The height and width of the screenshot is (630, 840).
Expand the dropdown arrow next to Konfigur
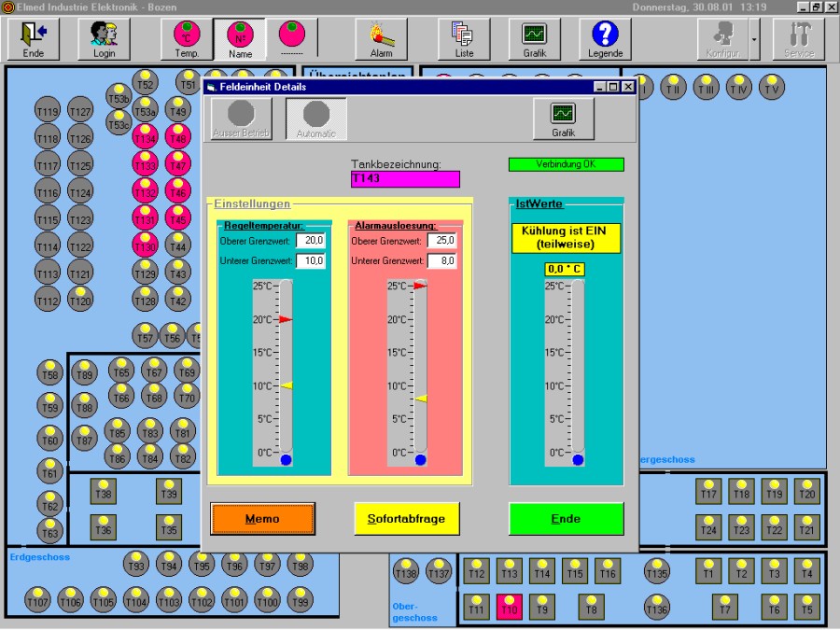754,38
